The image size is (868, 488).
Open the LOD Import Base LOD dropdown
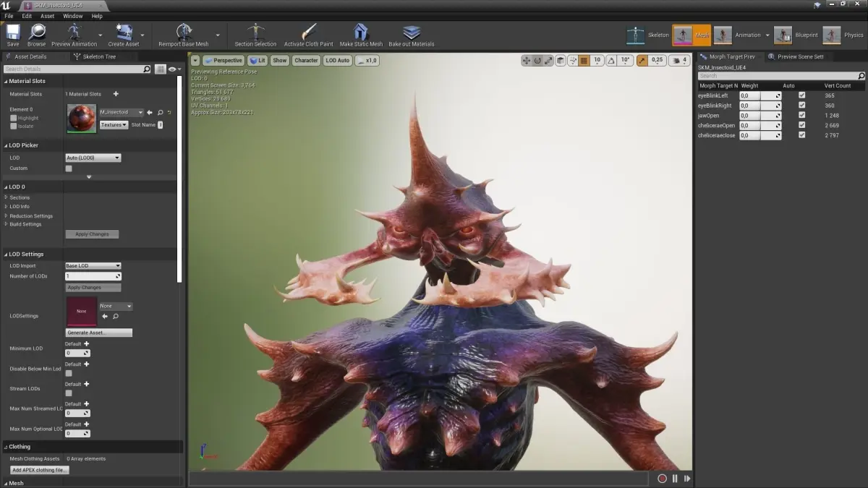tap(93, 266)
